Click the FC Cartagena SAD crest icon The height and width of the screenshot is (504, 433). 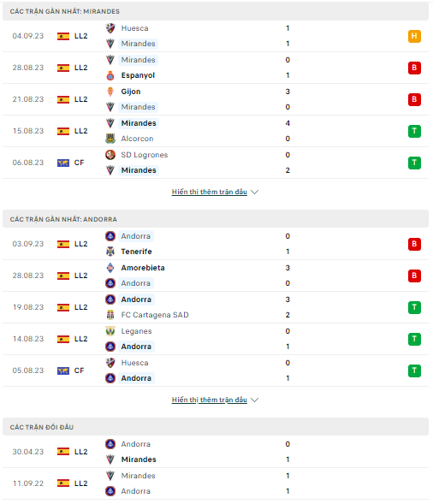point(110,315)
